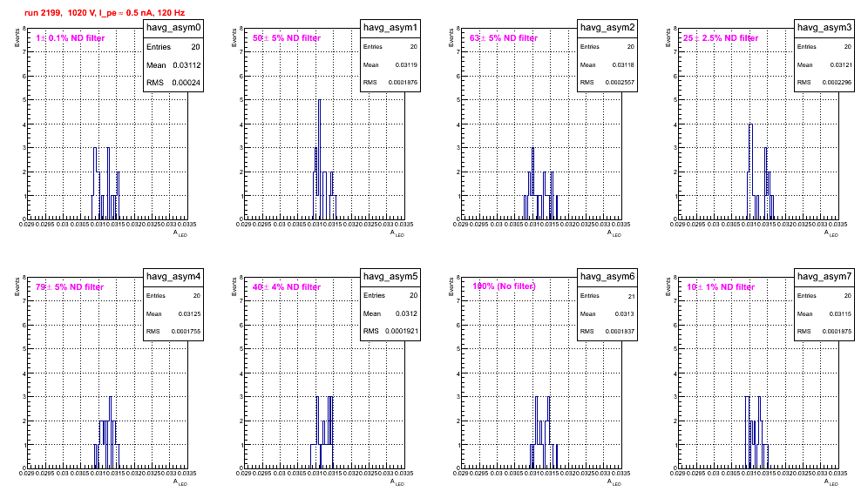Click the '10± 1% ND filter' label
Image resolution: width=868 pixels, height=498 pixels.
721,287
